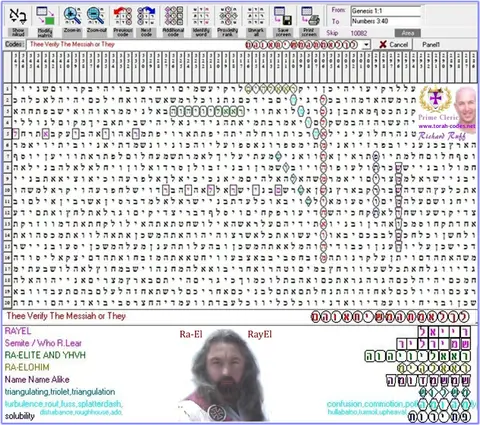This screenshot has width=480, height=425.
Task: Click the To field containing Numbers 3:40
Action: pos(386,21)
